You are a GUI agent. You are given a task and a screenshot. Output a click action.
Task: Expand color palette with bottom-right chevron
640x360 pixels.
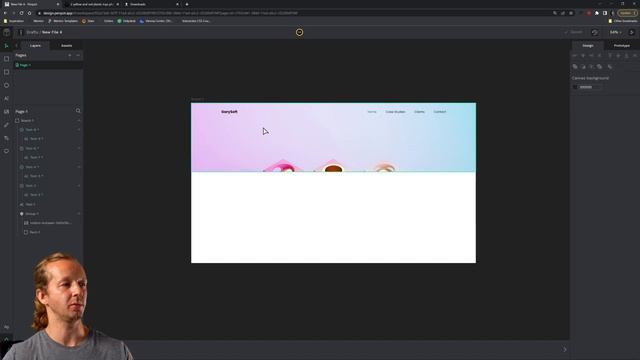point(565,349)
